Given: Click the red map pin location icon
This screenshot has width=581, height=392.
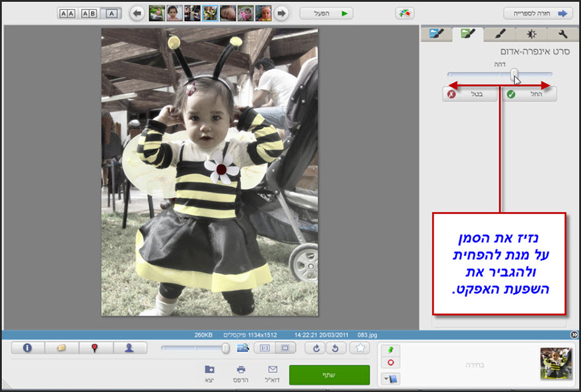Looking at the screenshot, I should pos(94,348).
